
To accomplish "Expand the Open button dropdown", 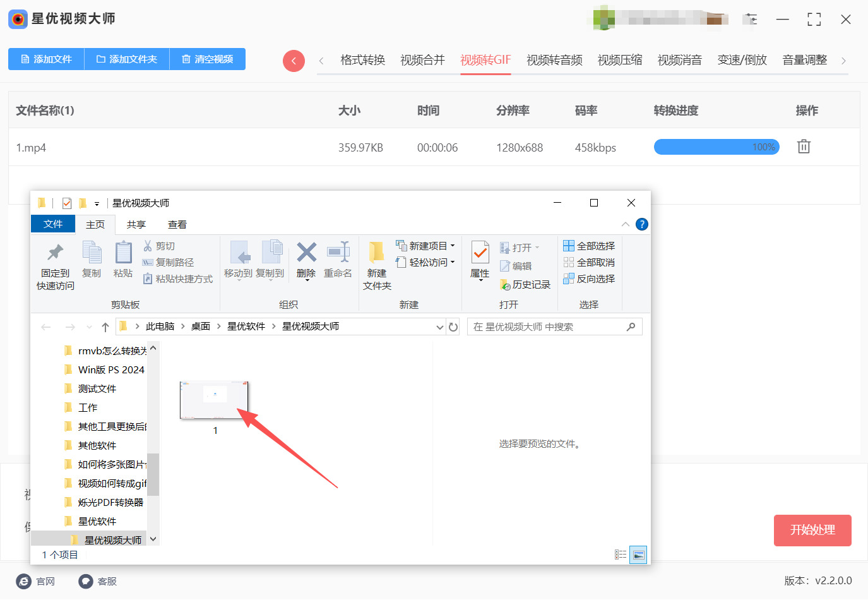I will 537,248.
